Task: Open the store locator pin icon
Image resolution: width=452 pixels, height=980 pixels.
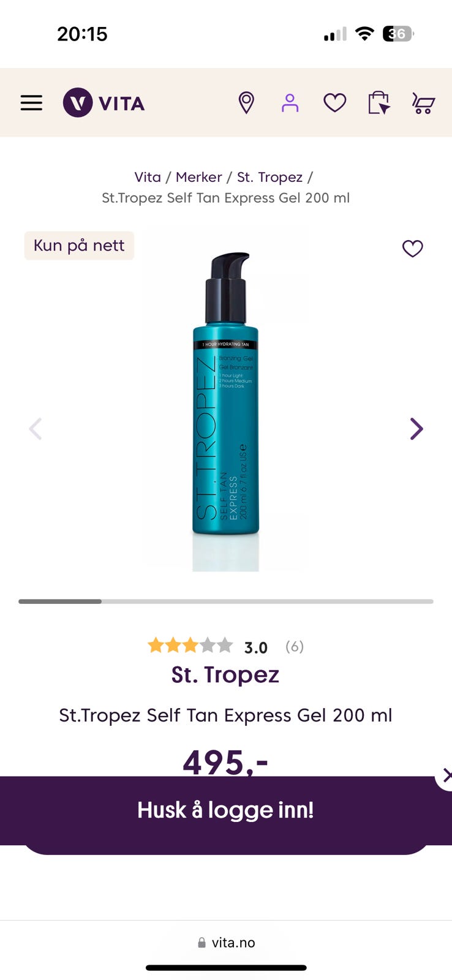Action: (x=246, y=103)
